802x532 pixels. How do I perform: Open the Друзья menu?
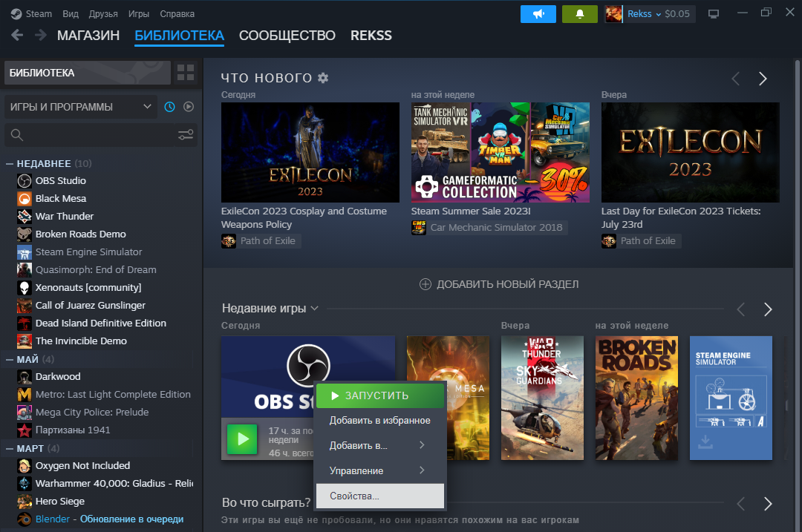pyautogui.click(x=103, y=14)
